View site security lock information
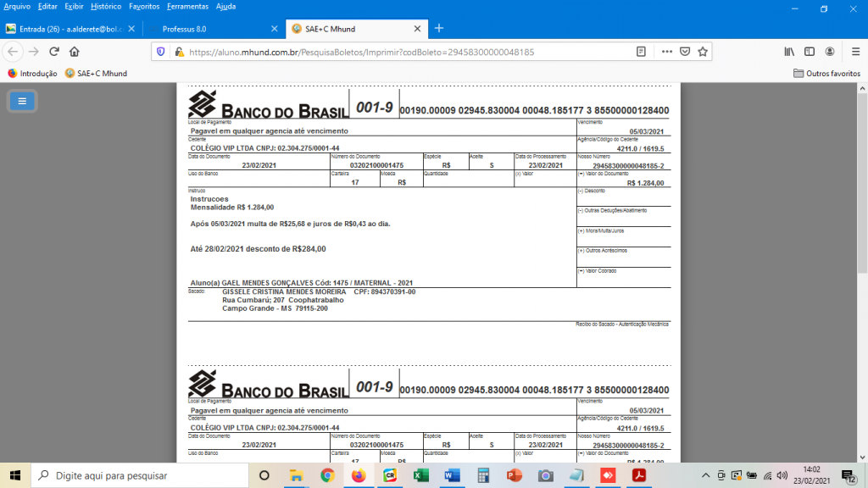Screen dimensions: 868x488 click(x=179, y=52)
